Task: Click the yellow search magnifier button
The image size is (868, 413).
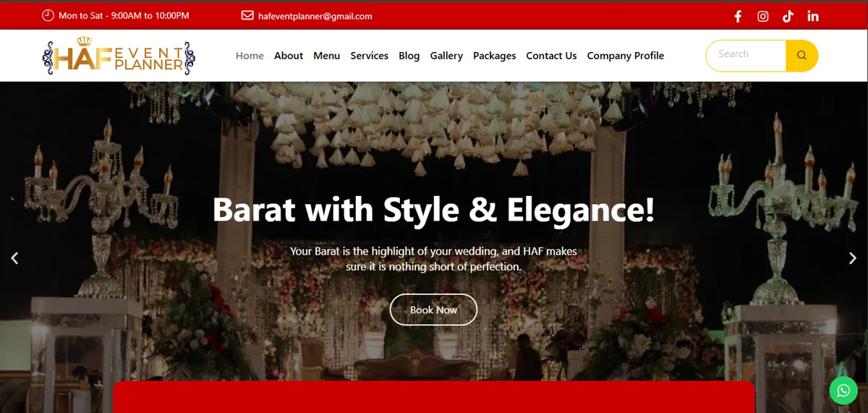Action: pyautogui.click(x=801, y=56)
